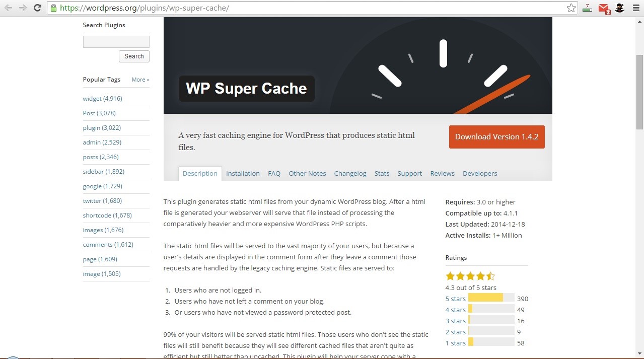Select the Description tab
The image size is (644, 359).
pos(200,174)
